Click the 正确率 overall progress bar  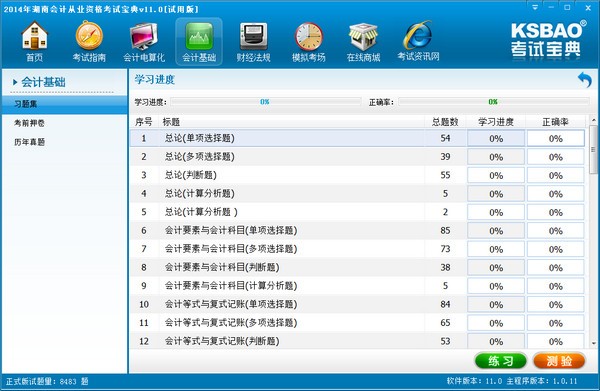tap(494, 102)
